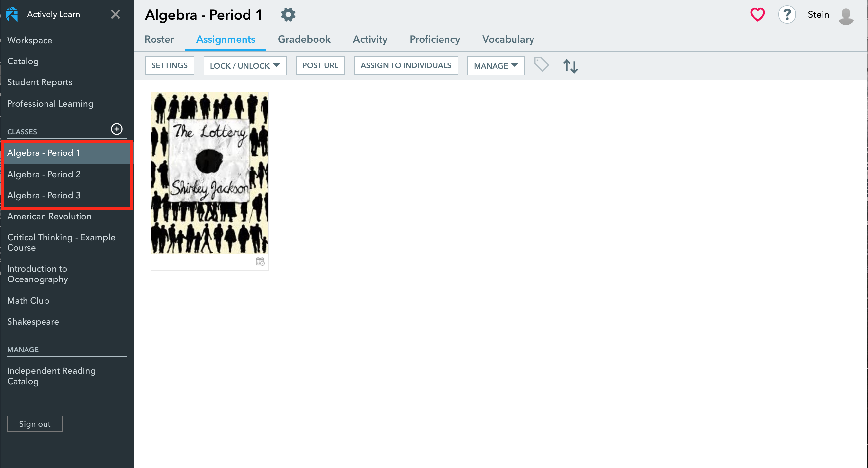Open the help question mark icon
This screenshot has height=468, width=868.
787,14
